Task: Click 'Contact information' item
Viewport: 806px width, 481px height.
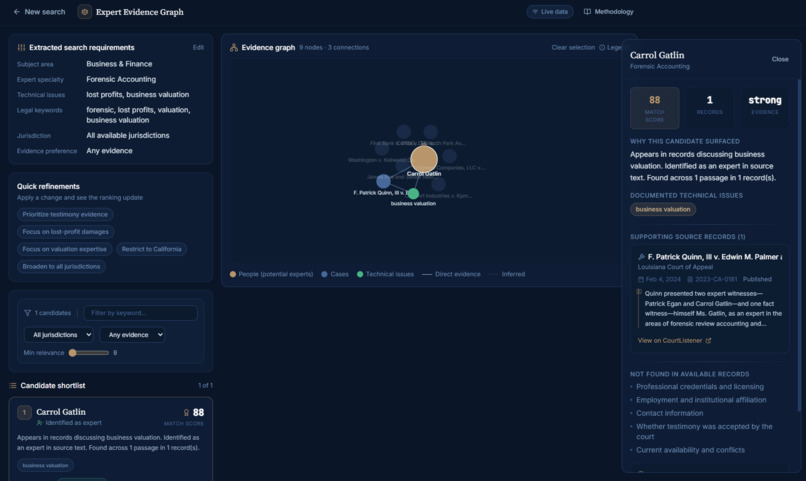Action: point(669,413)
